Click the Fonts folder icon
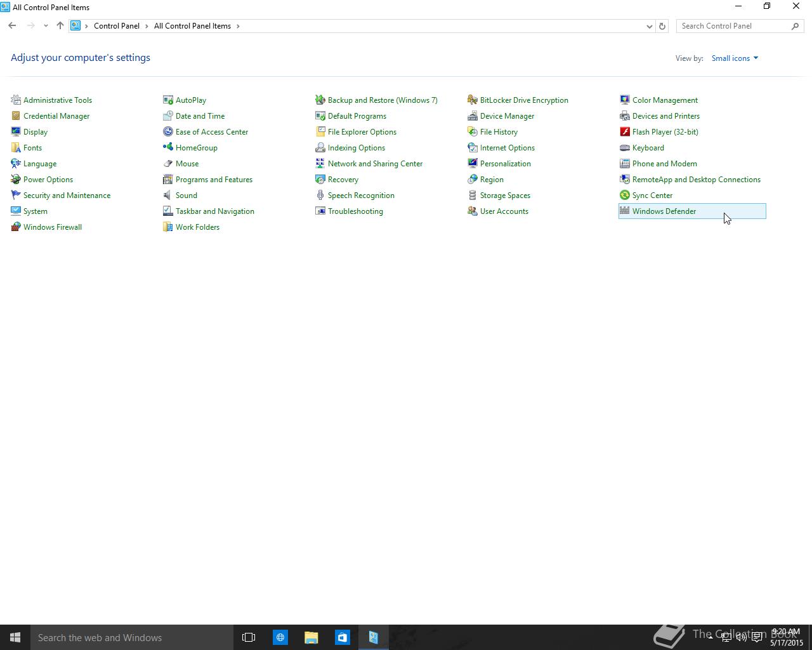This screenshot has height=650, width=812. click(16, 147)
